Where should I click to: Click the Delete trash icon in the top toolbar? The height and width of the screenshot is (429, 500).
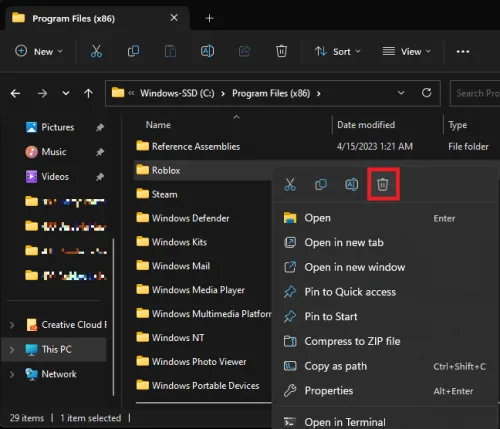tap(281, 51)
